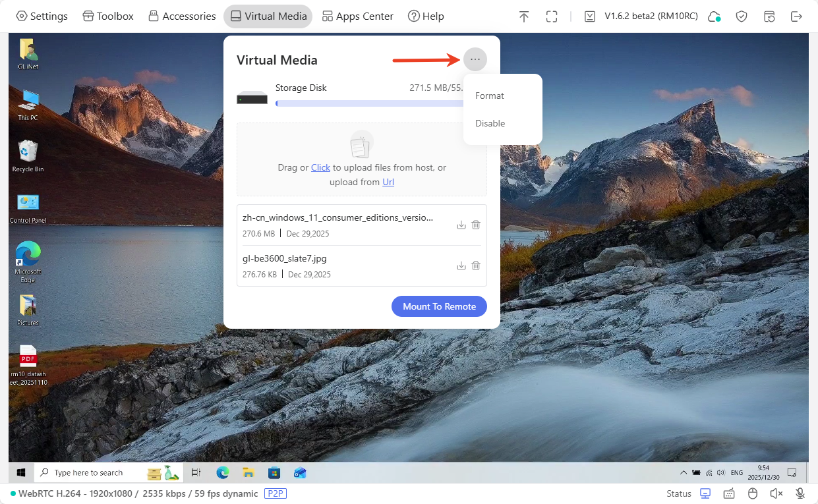Click the Storage Disk usage bar
818x504 pixels.
click(x=369, y=103)
